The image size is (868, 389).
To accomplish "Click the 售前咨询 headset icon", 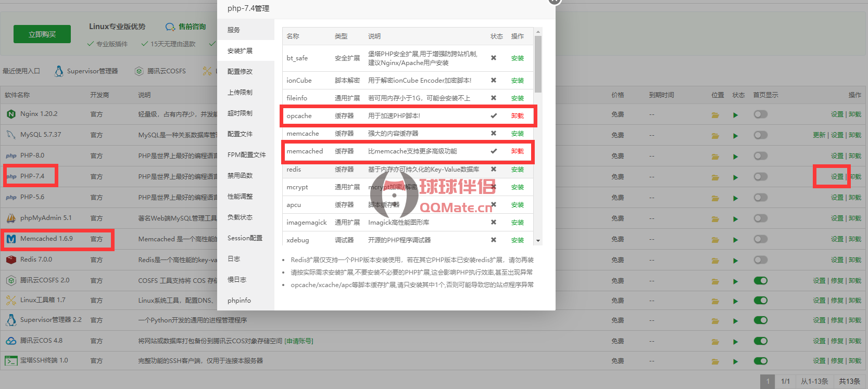I will tap(170, 27).
